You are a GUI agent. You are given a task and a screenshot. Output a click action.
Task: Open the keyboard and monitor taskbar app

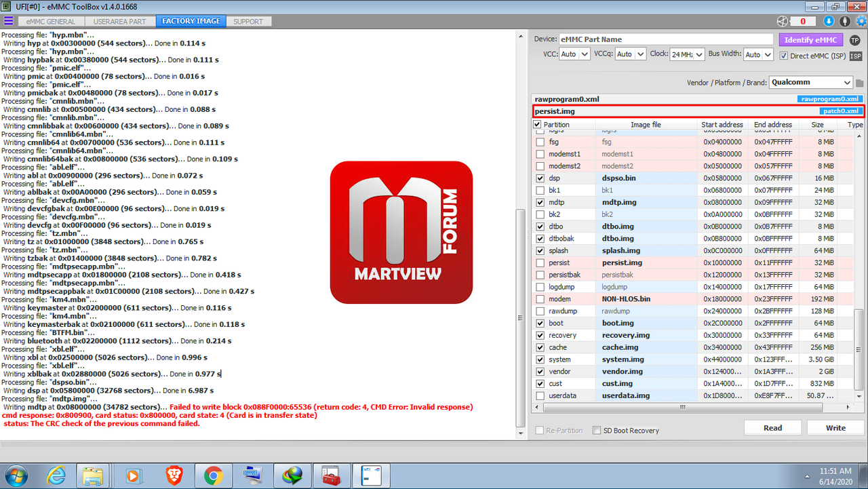(254, 475)
